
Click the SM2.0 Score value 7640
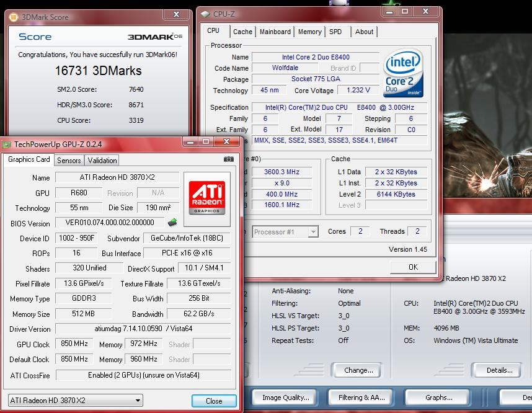tap(136, 89)
